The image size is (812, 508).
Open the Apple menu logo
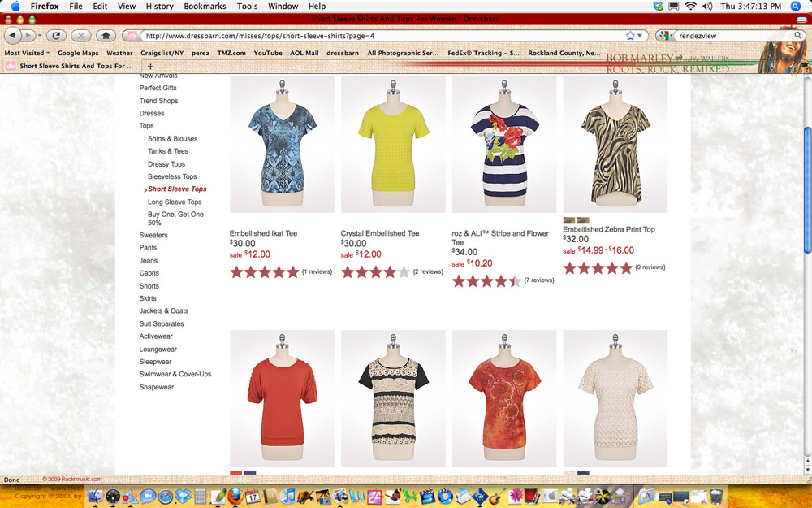click(x=15, y=7)
